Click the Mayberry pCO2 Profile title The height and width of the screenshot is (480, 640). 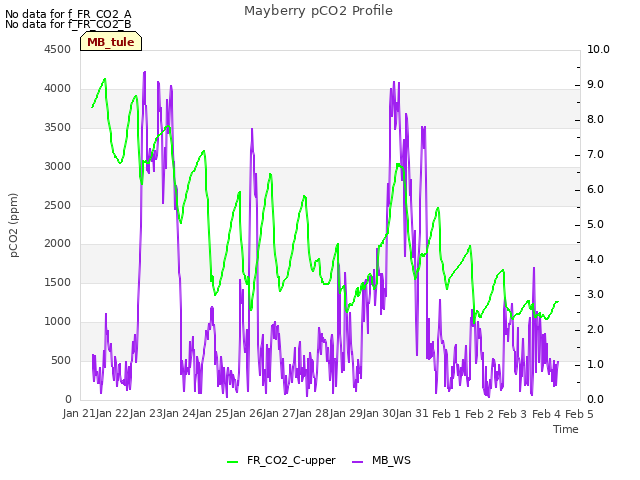coord(318,11)
